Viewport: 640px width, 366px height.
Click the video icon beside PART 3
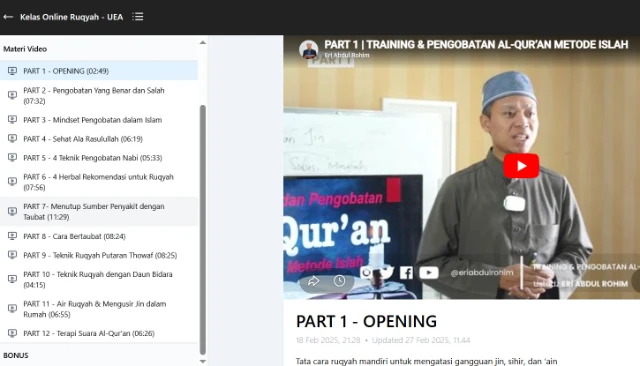(13, 120)
